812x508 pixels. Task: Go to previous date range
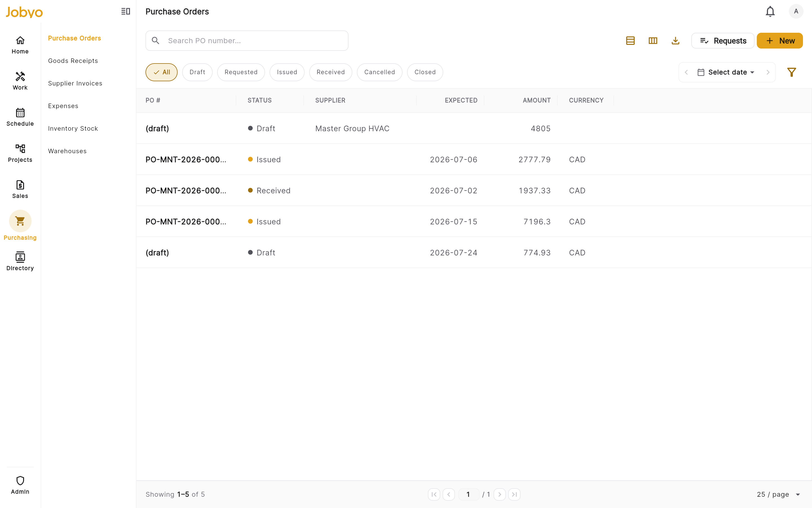(x=686, y=72)
